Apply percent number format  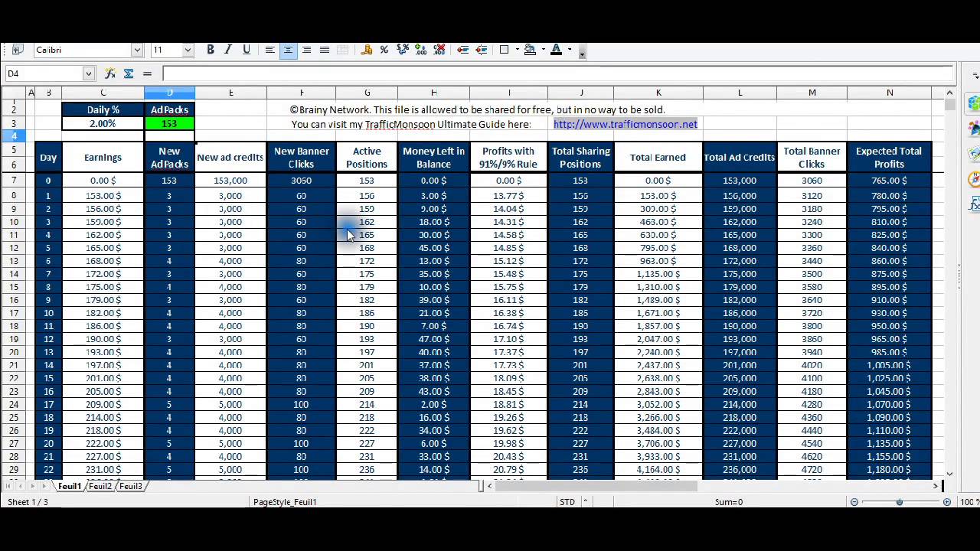pos(384,50)
